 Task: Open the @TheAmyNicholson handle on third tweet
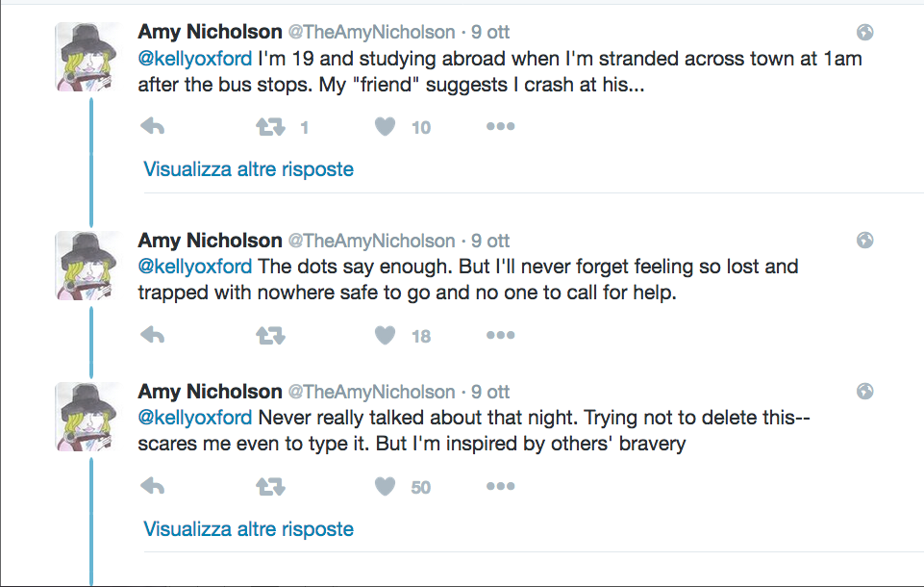[x=372, y=393]
